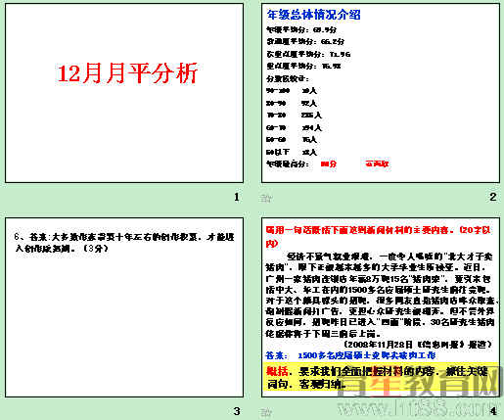Image resolution: width=504 pixels, height=420 pixels.
Task: Click slide number 2 label
Action: coord(493,197)
